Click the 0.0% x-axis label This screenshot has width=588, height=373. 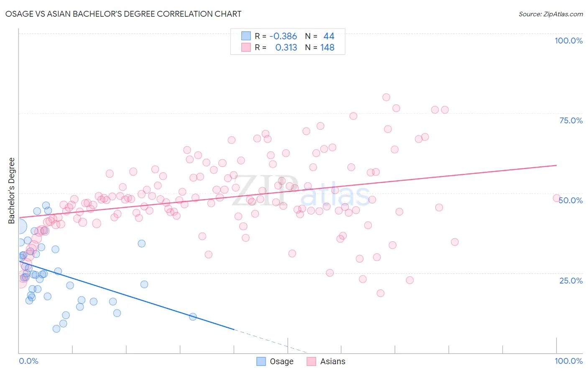(28, 361)
